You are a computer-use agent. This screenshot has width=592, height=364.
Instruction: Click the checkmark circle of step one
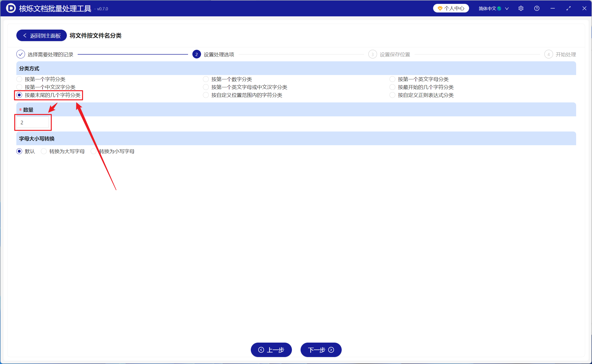pos(21,54)
